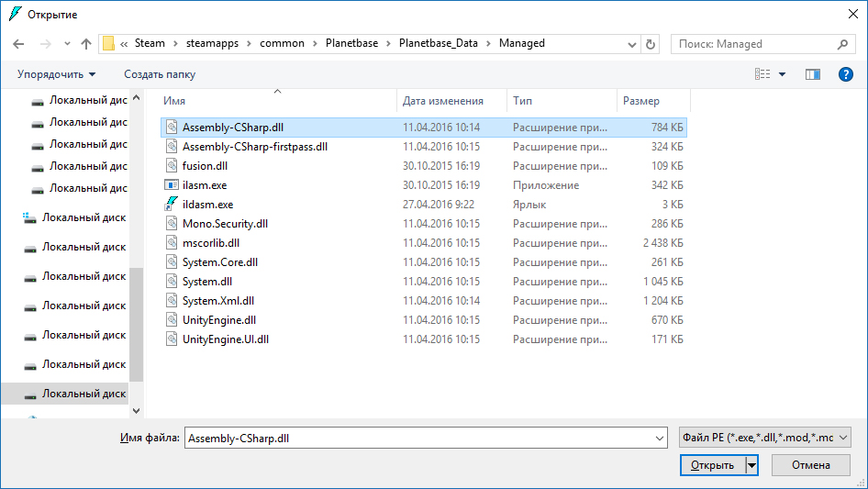The image size is (868, 489).
Task: Expand hidden path chevrons before Steam
Action: [124, 44]
